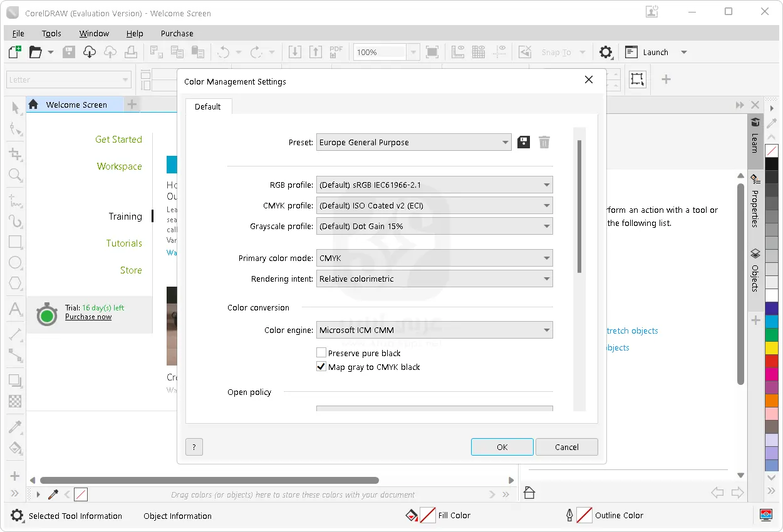Pick the yellow swatch in color palette
The width and height of the screenshot is (783, 532).
772,348
